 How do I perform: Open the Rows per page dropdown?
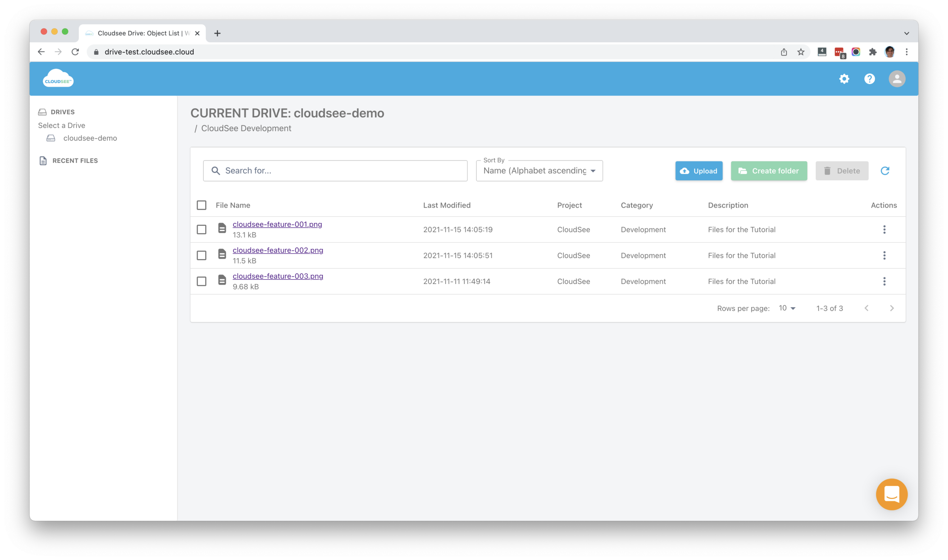[x=787, y=308]
